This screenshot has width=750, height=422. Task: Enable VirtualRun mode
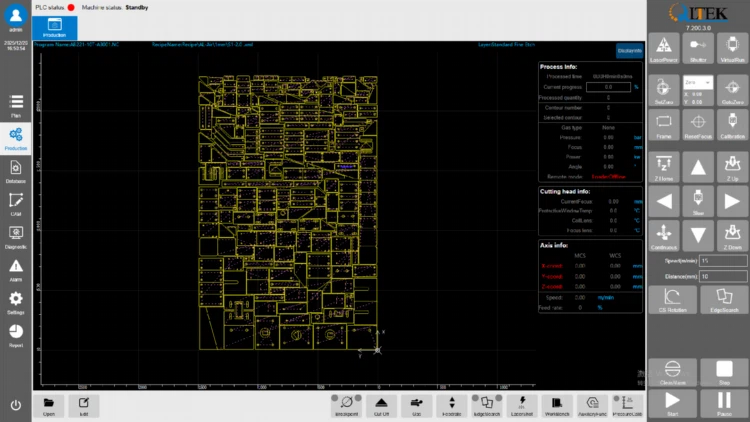(732, 49)
